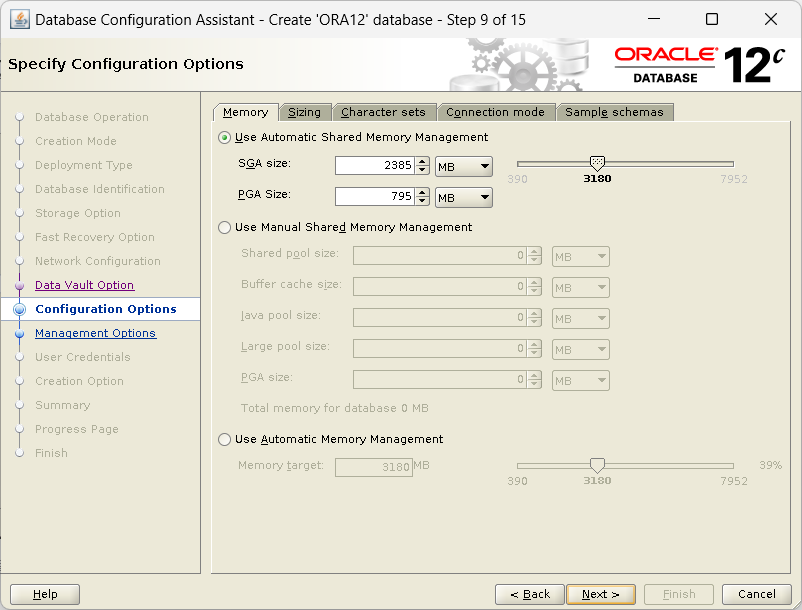Open the PGA Size unit dropdown
802x610 pixels.
[x=463, y=198]
